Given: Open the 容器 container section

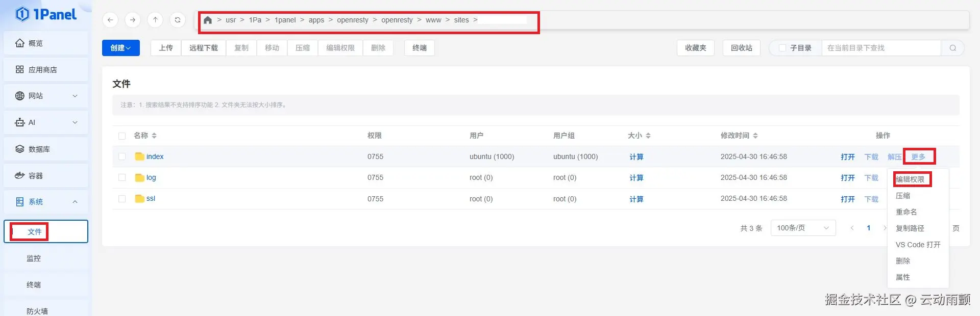Looking at the screenshot, I should pyautogui.click(x=46, y=176).
